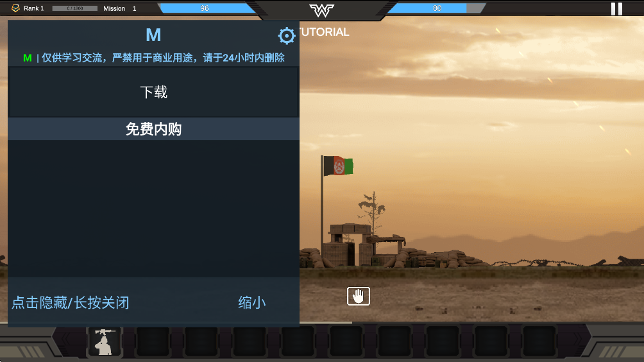Click the M title header
Image resolution: width=644 pixels, height=362 pixels.
pyautogui.click(x=153, y=35)
